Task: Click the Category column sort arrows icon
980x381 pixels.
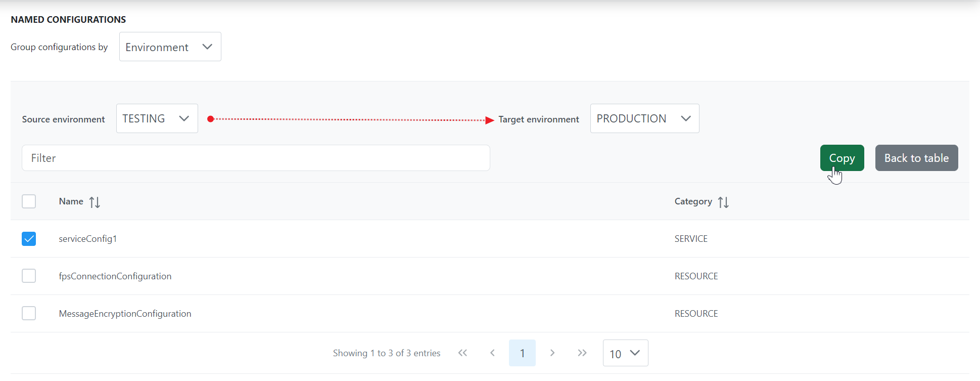Action: (x=723, y=202)
